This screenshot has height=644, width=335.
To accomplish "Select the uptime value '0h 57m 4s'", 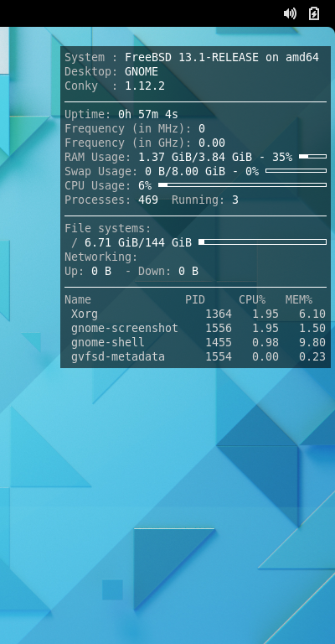I will (x=148, y=114).
